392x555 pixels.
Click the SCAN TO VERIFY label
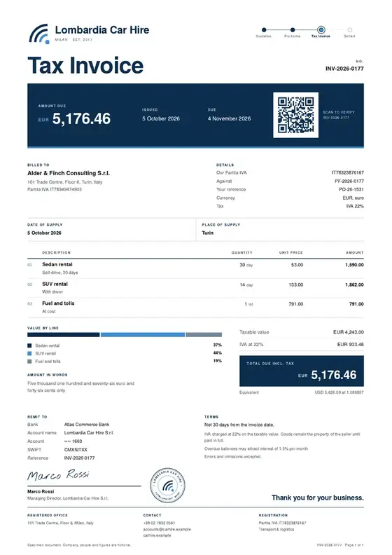pos(339,112)
